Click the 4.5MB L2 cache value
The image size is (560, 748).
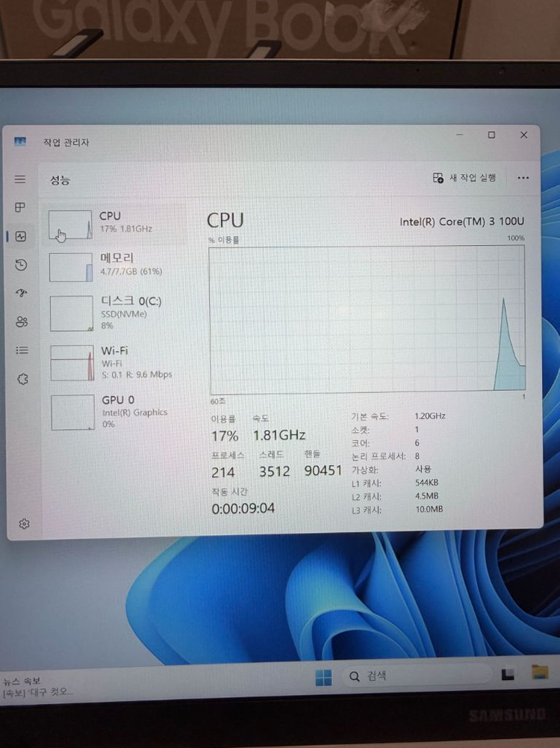[x=426, y=496]
